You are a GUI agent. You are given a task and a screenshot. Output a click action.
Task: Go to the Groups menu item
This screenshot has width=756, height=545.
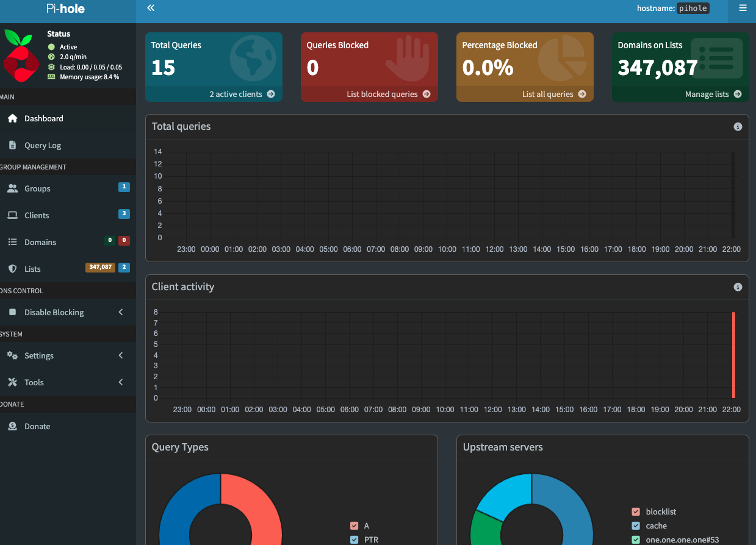click(68, 188)
